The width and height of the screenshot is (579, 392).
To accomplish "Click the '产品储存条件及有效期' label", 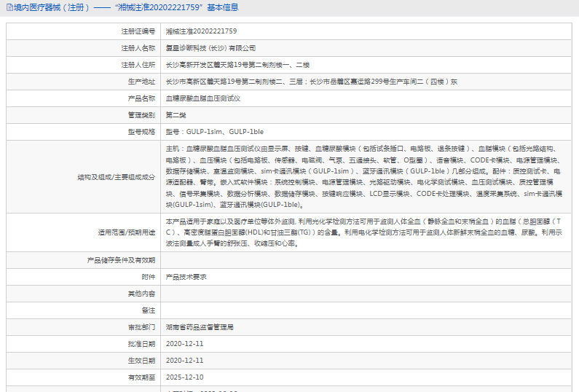I will click(x=121, y=260).
